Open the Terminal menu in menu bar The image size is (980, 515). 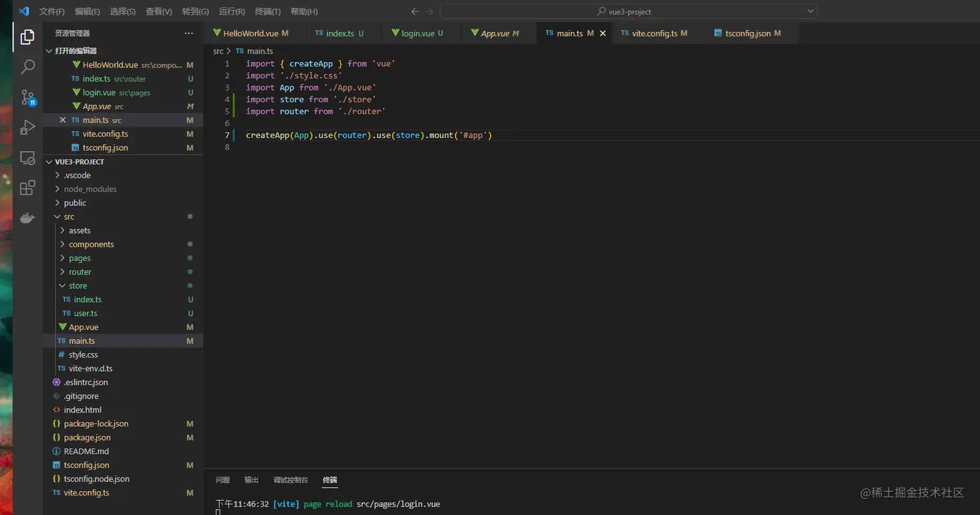pyautogui.click(x=268, y=12)
